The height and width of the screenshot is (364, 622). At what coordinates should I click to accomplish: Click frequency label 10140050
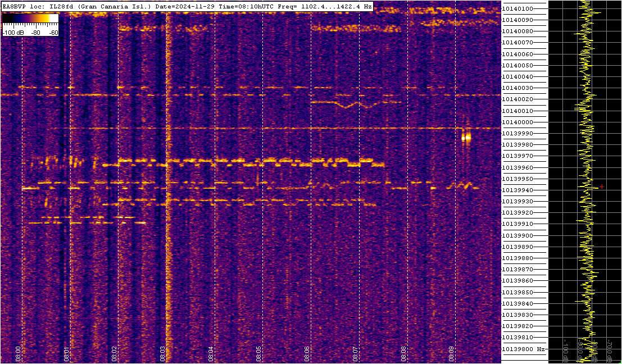coord(517,65)
